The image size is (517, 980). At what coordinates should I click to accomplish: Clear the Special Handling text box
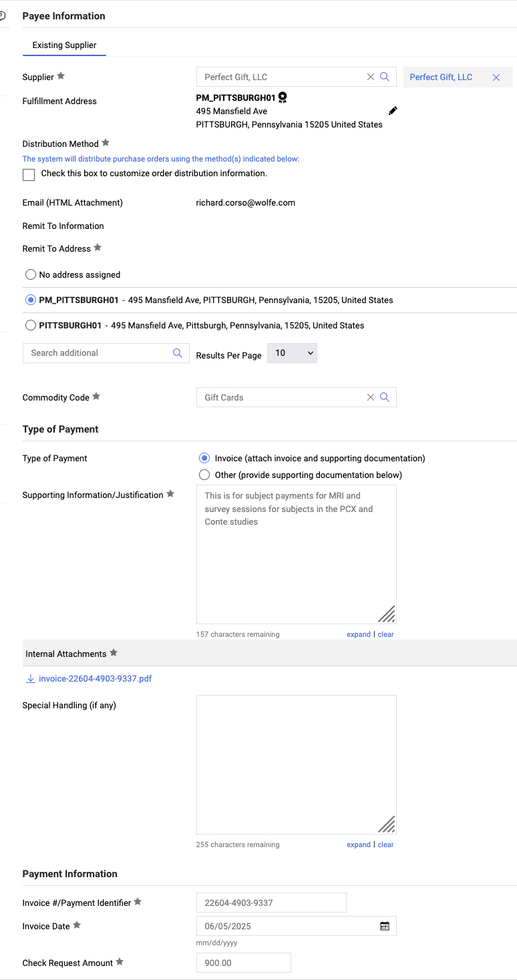(385, 844)
